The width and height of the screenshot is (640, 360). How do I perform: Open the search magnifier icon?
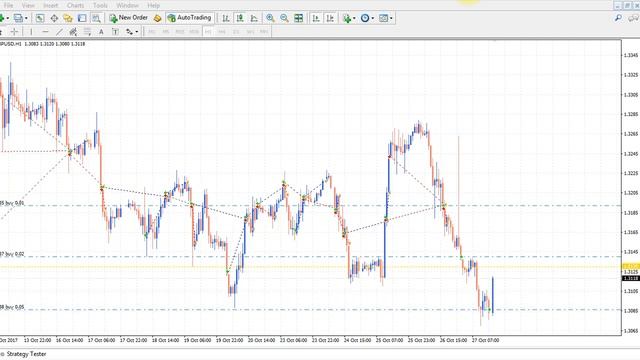coord(618,18)
